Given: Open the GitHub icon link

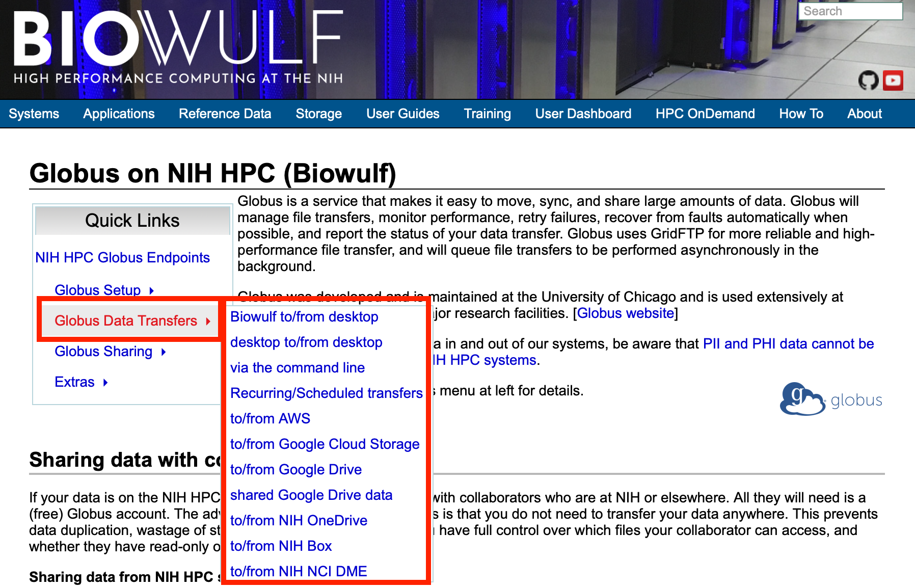Looking at the screenshot, I should 868,81.
